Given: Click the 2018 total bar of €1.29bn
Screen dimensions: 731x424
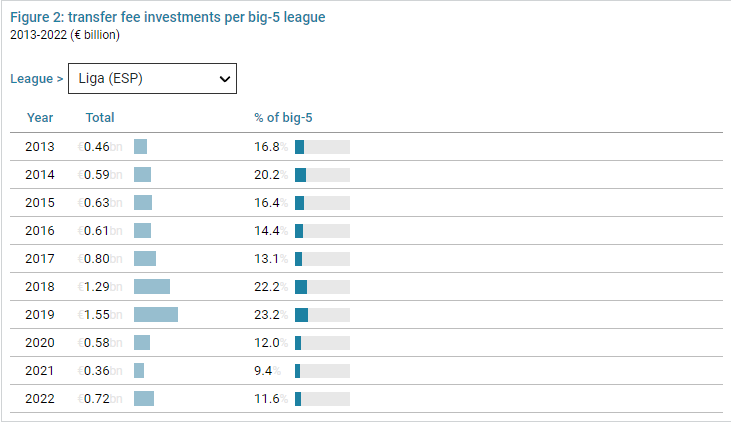Looking at the screenshot, I should (x=152, y=287).
